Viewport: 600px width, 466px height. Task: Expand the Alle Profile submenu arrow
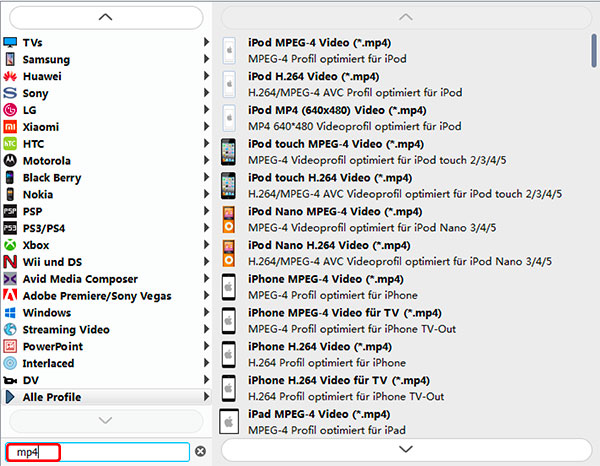(206, 397)
